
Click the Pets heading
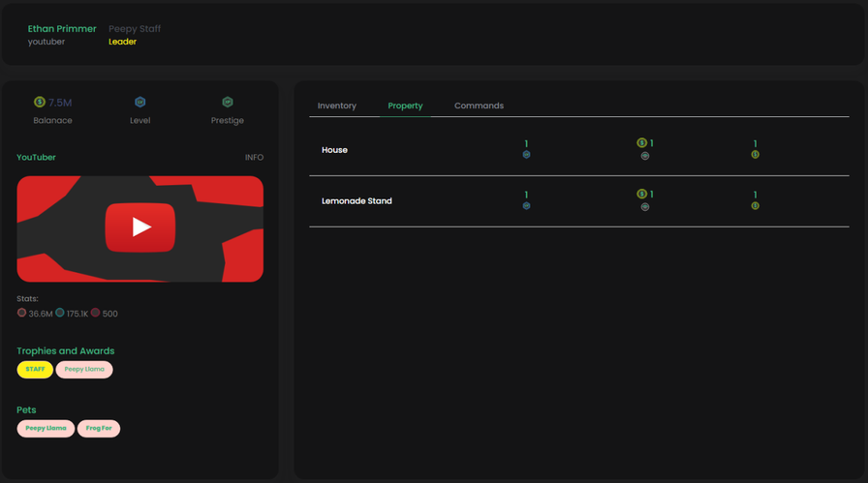26,410
